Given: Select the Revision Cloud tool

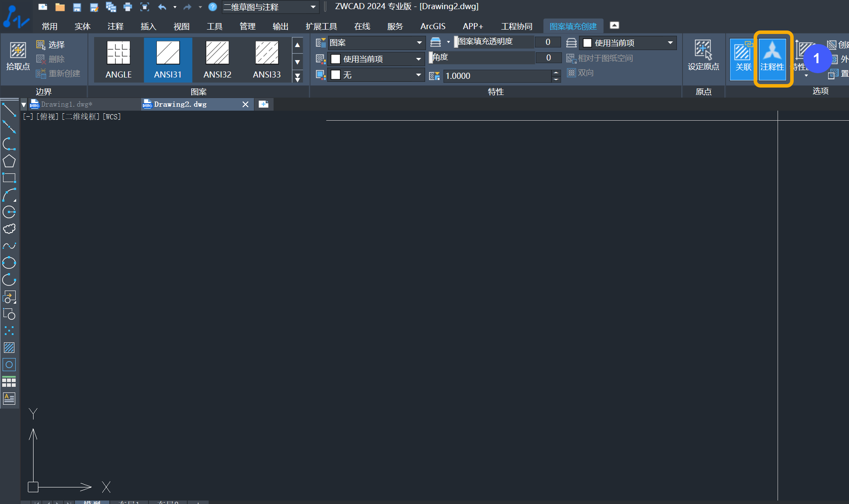Looking at the screenshot, I should point(9,229).
